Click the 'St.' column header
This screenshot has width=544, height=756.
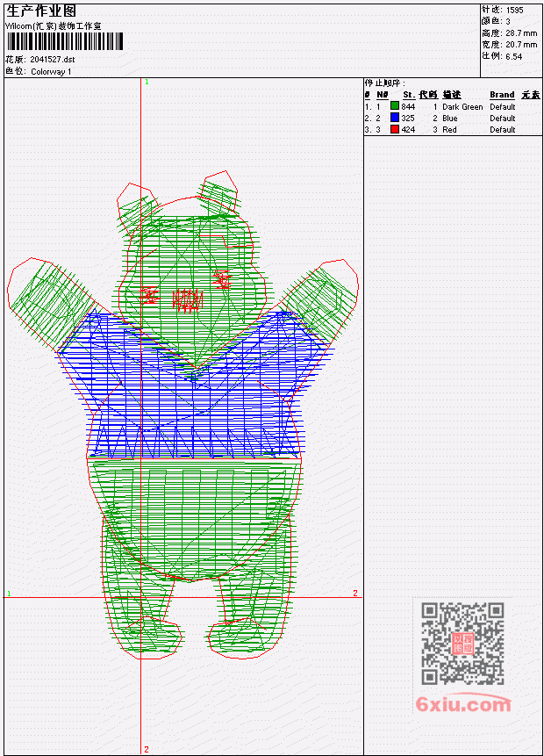pos(409,95)
